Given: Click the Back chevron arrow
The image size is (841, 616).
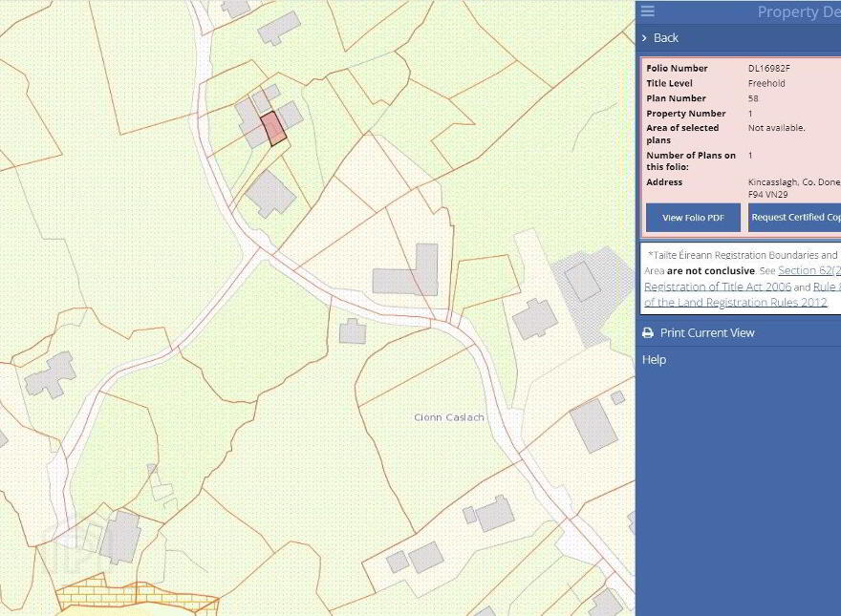Looking at the screenshot, I should [644, 38].
